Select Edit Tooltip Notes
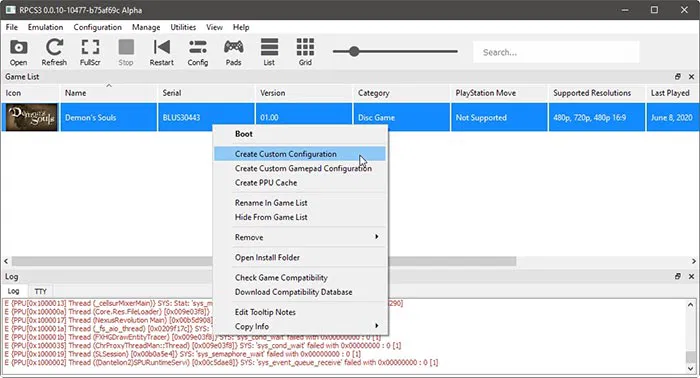The image size is (700, 378). (300, 312)
